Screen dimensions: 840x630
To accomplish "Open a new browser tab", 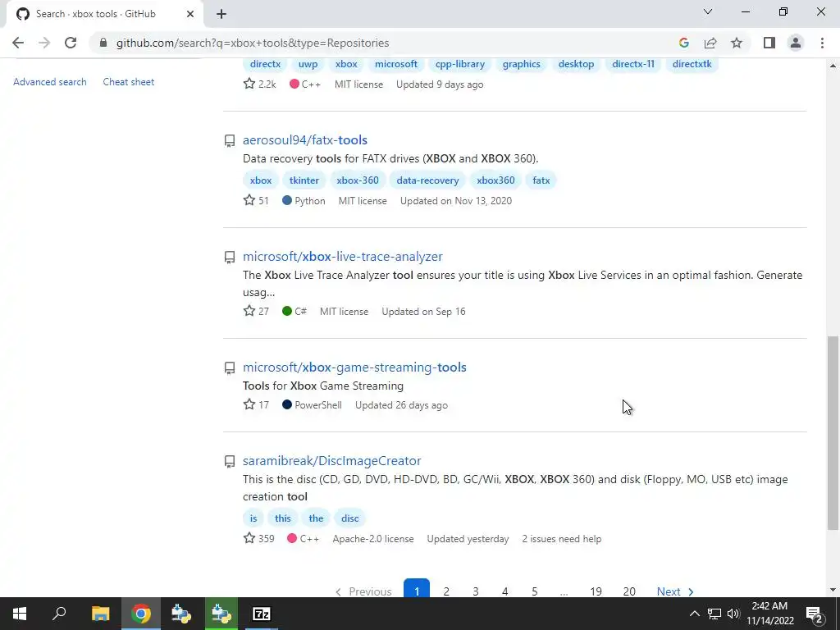I will tap(221, 14).
